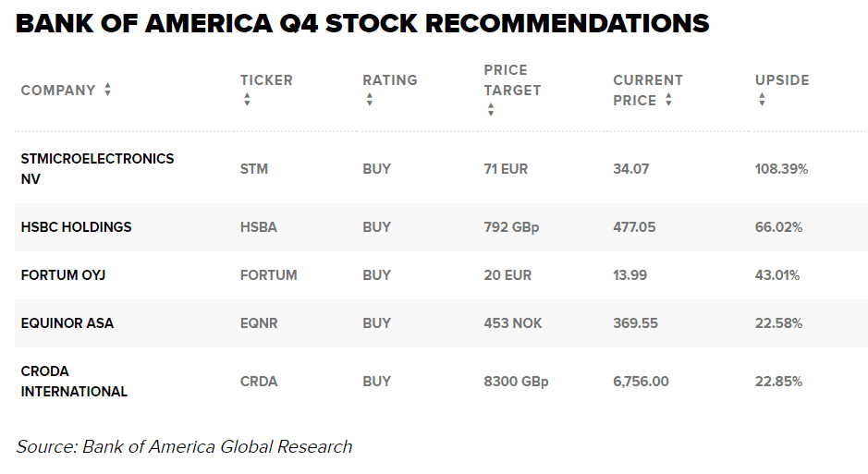Click Current Price sort arrows

pyautogui.click(x=668, y=100)
